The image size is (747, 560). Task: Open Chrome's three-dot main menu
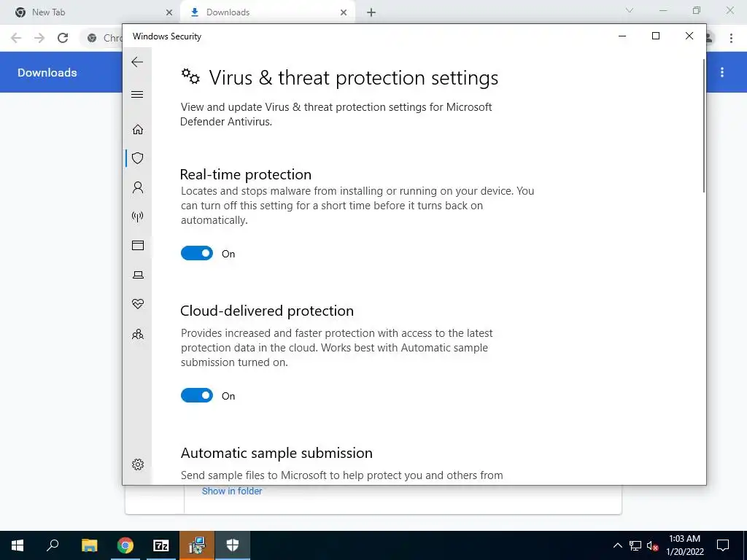731,38
